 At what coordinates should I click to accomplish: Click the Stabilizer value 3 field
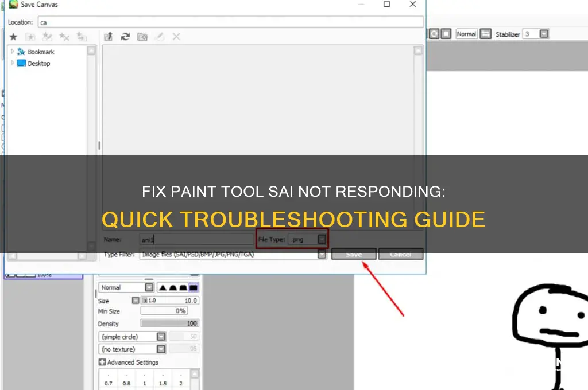(531, 34)
